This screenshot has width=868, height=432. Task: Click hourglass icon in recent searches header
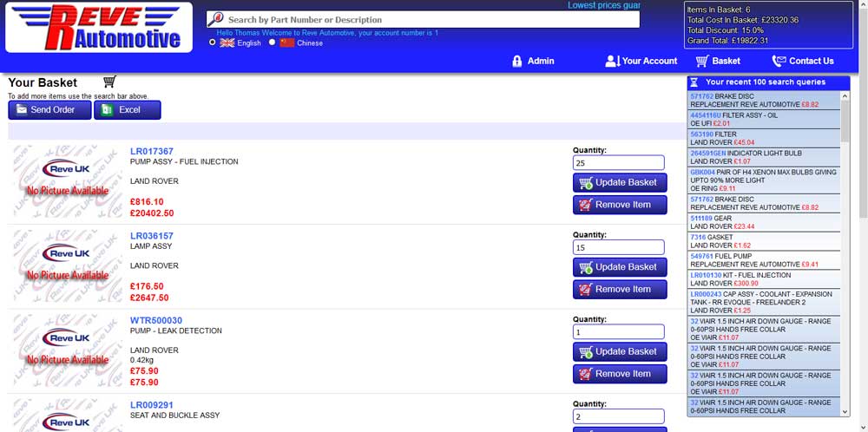[694, 82]
